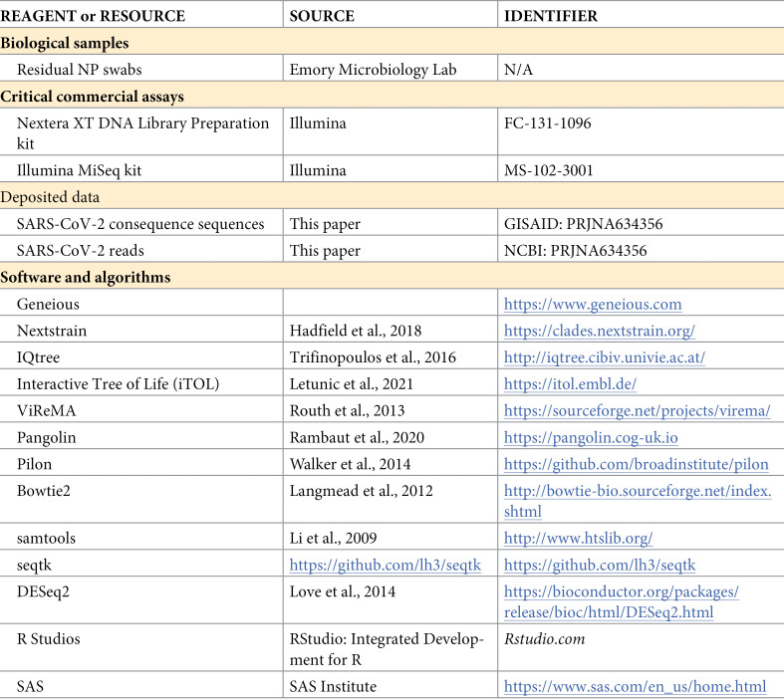
Task: Select 'Residual NP swabs' cell
Action: click(79, 69)
